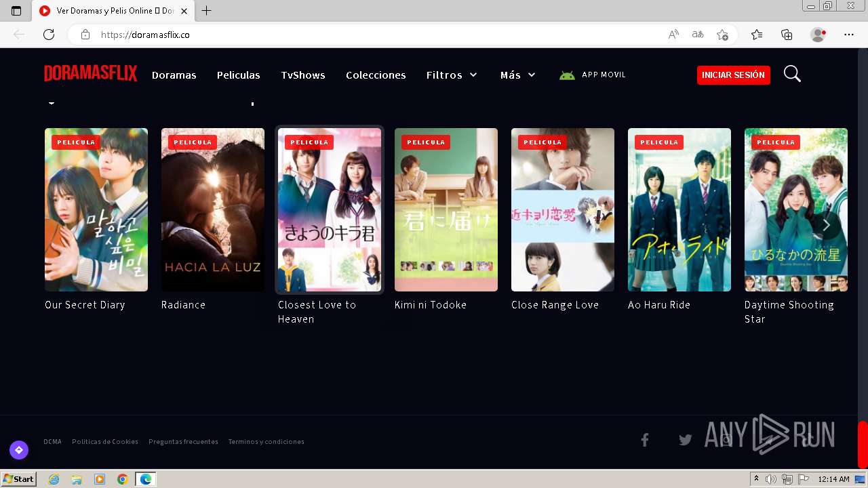
Task: Click the APP MOVIL link
Action: coord(604,75)
